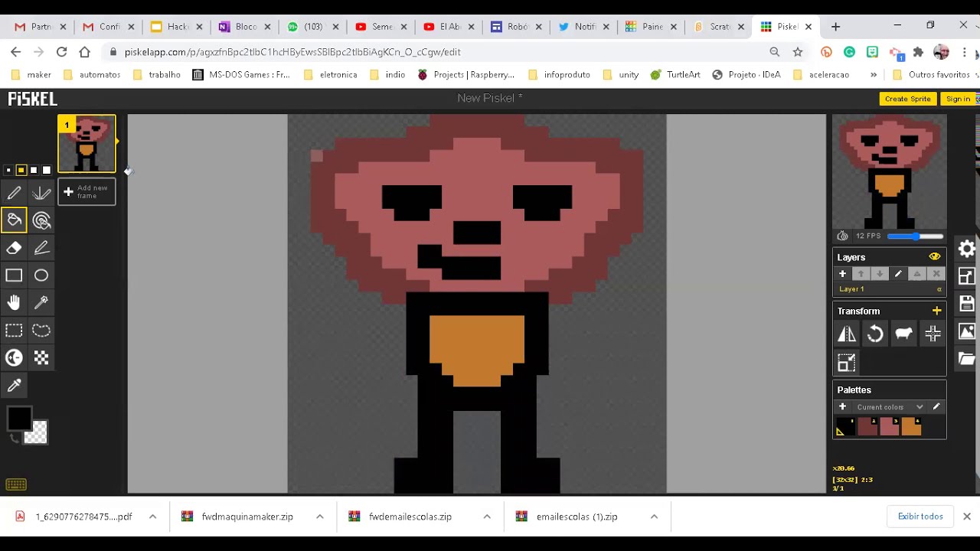The width and height of the screenshot is (980, 551).
Task: Click the Align center transform icon
Action: 933,334
